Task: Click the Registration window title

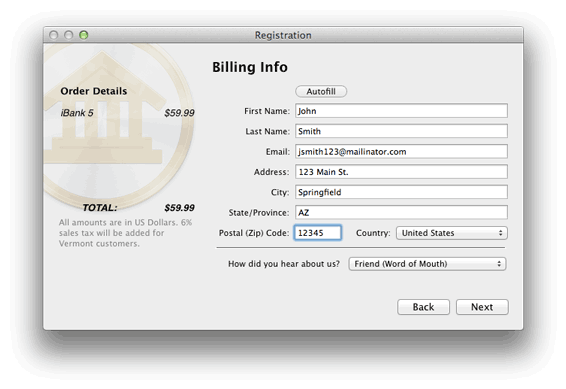Action: coord(283,35)
